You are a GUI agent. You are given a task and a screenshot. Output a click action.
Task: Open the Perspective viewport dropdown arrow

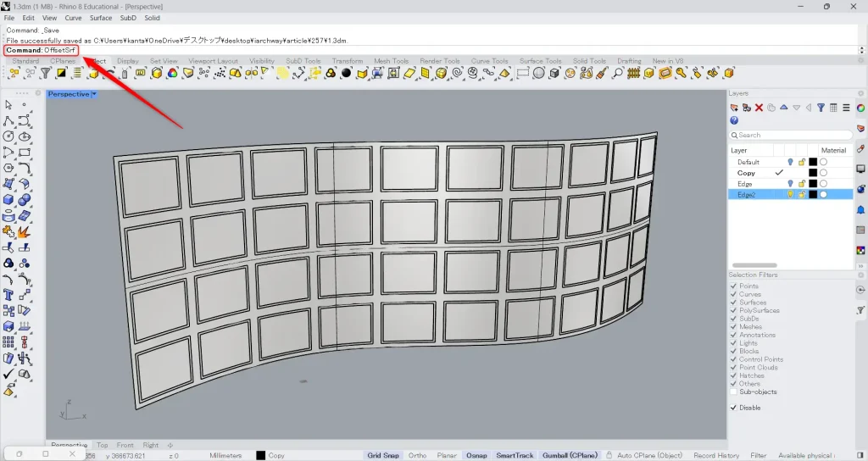point(94,94)
